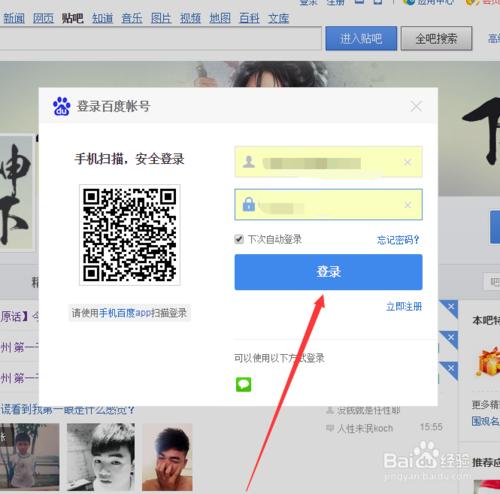Open the 百科 nav tab
Screen dimensions: 500x494
coord(249,18)
